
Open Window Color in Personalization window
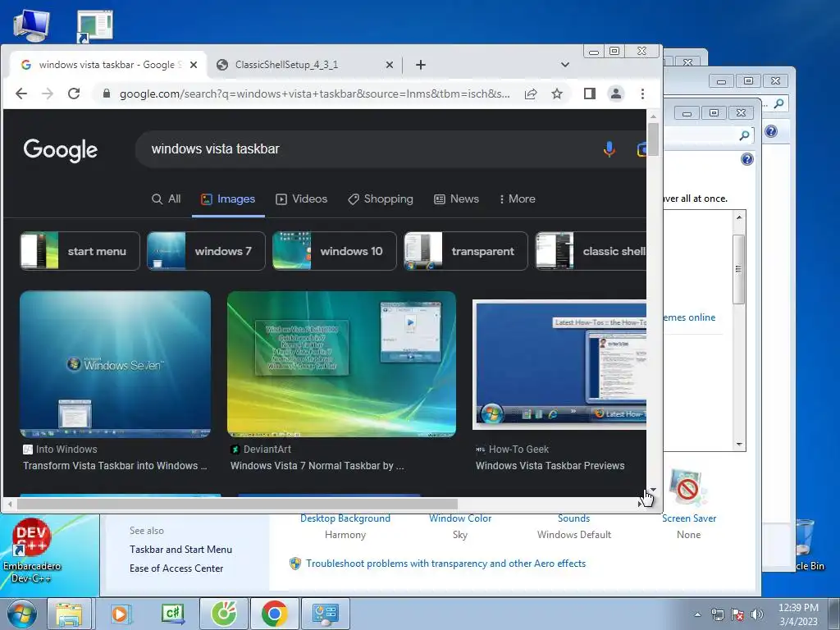coord(460,518)
